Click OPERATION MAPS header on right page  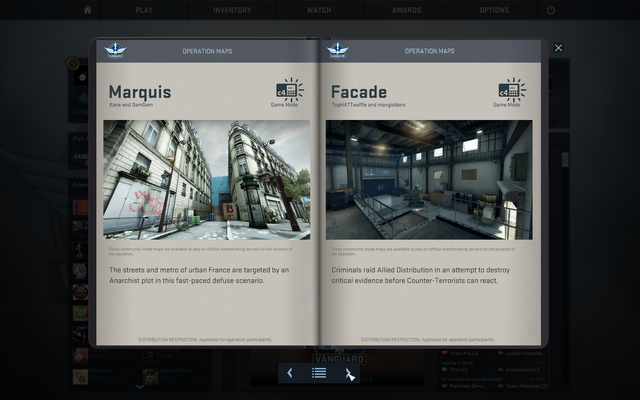click(429, 51)
